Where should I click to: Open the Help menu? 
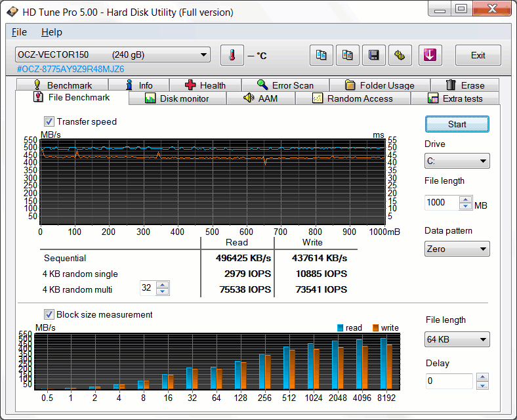click(52, 32)
